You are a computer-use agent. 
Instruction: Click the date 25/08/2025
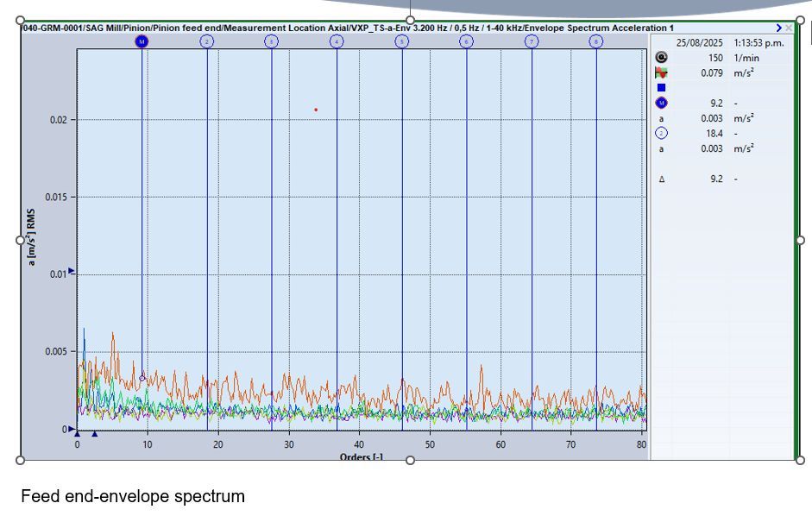[x=699, y=43]
